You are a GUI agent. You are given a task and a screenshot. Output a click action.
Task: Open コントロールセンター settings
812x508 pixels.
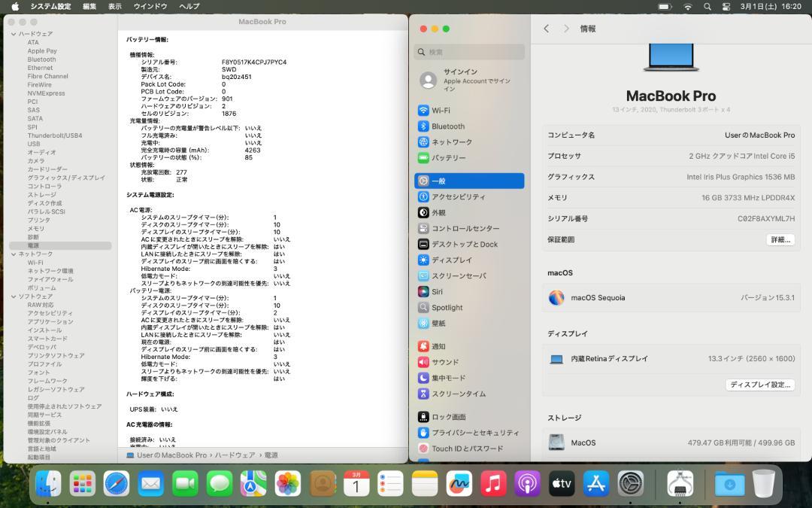point(469,229)
